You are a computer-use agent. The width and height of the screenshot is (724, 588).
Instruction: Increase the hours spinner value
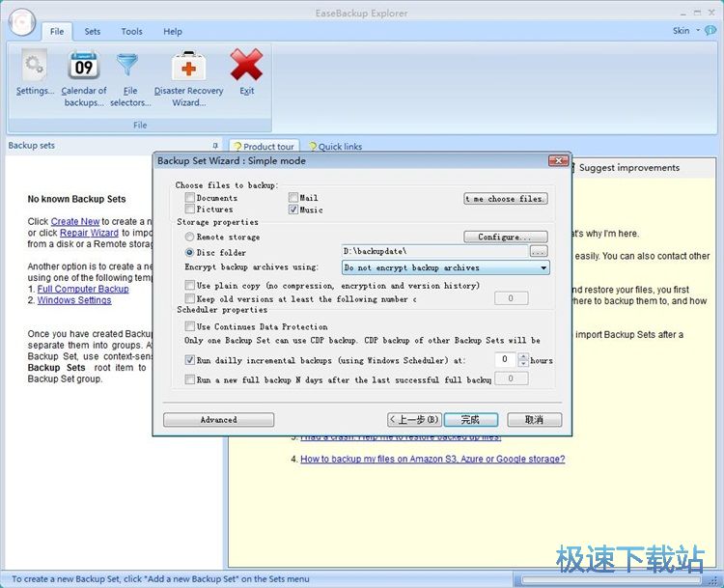pyautogui.click(x=523, y=356)
